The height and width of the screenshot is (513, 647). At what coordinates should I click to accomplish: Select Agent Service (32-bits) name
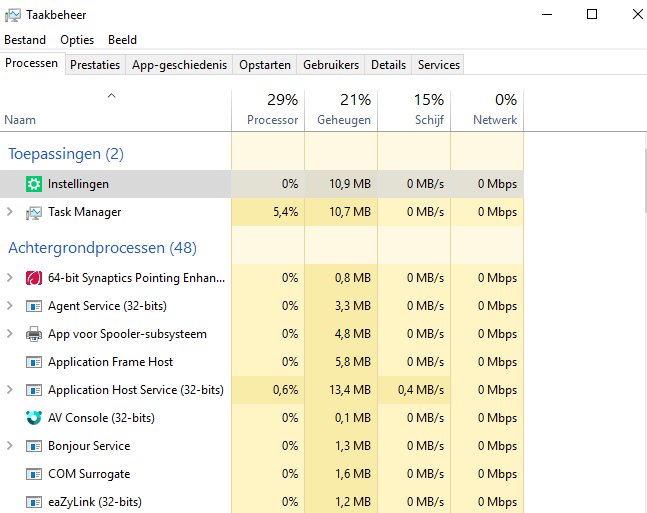point(107,306)
